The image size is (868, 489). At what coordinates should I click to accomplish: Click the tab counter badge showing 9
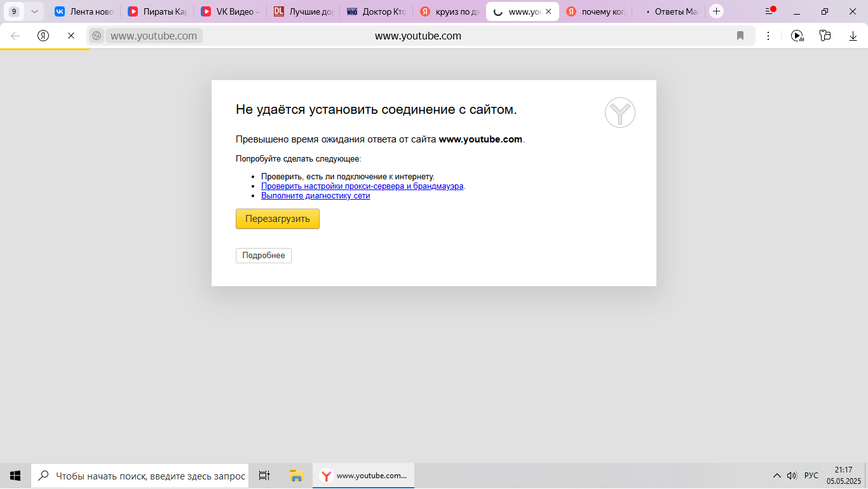click(14, 11)
